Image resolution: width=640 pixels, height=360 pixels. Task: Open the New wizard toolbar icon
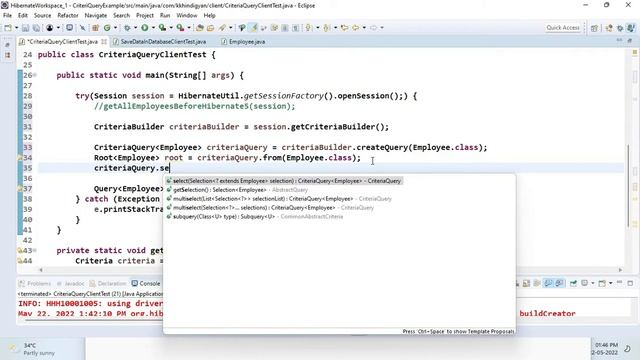click(x=8, y=28)
